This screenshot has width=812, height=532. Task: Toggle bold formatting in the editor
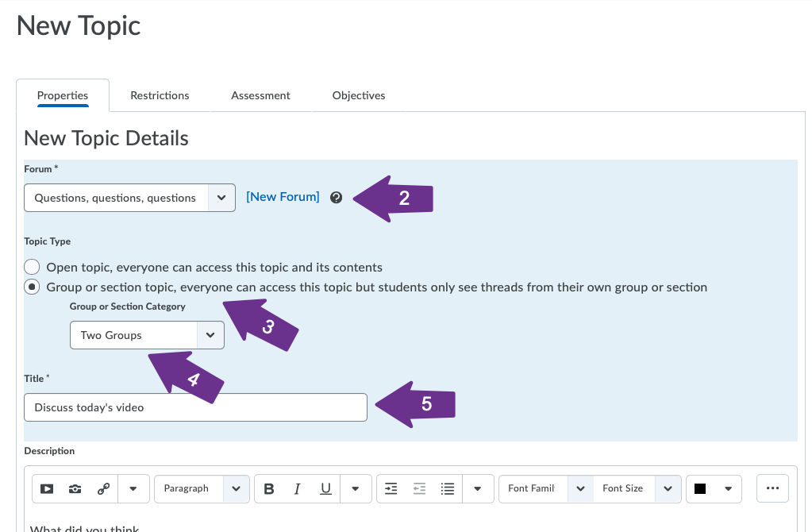point(269,489)
